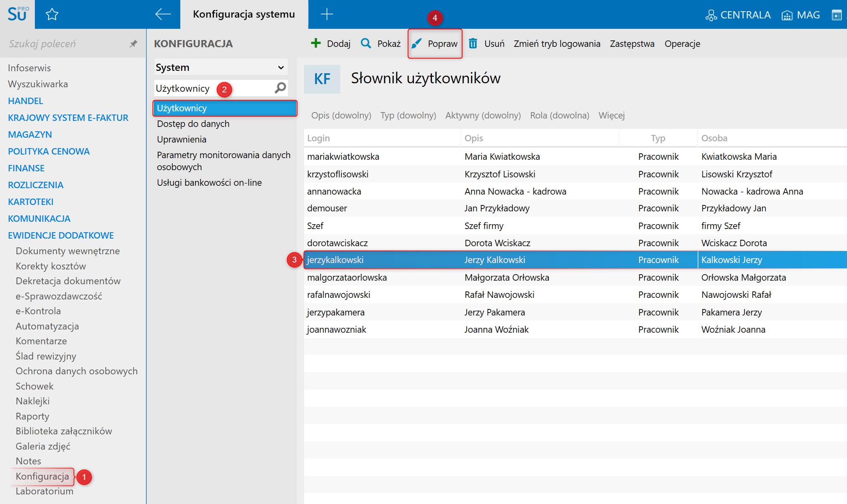Click the Pokaż magnifier icon
This screenshot has width=847, height=504.
(x=366, y=43)
